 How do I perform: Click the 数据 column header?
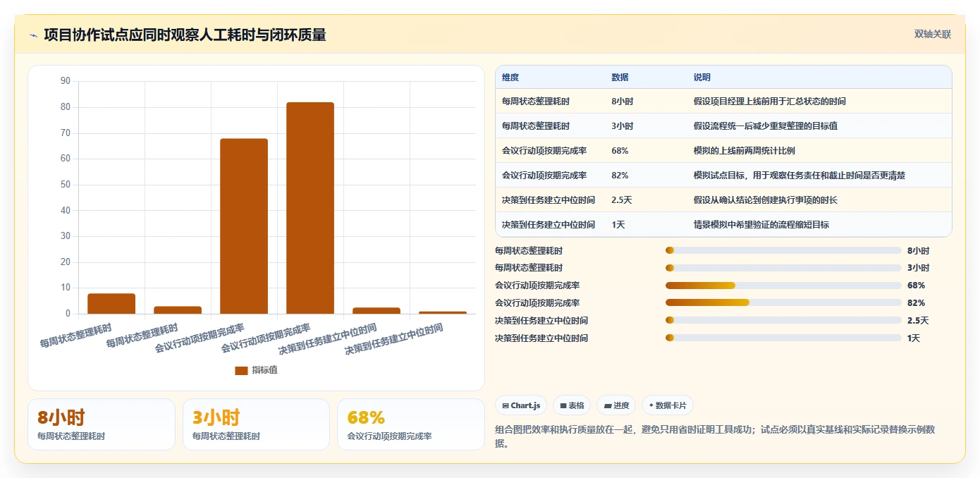(620, 78)
